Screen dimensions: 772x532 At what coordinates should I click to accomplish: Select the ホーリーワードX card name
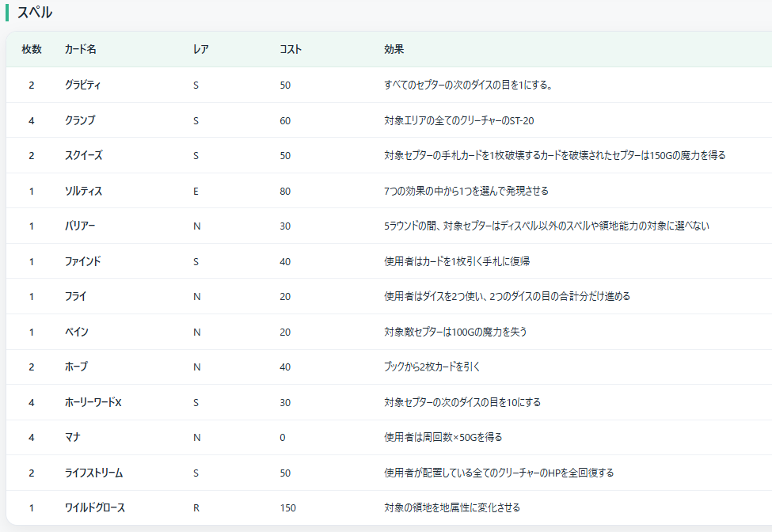click(93, 402)
